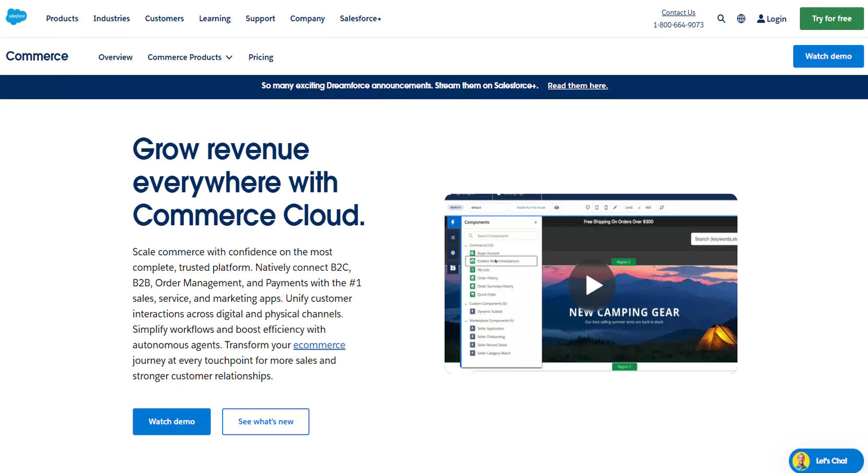Image resolution: width=868 pixels, height=473 pixels.
Task: Click the Try for free button
Action: pos(831,18)
